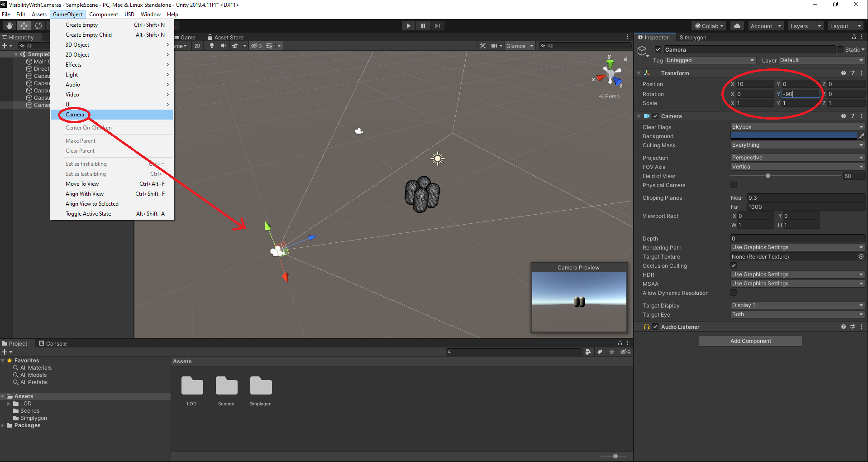Select Camera in the GameObject menu
The height and width of the screenshot is (462, 868).
point(75,115)
